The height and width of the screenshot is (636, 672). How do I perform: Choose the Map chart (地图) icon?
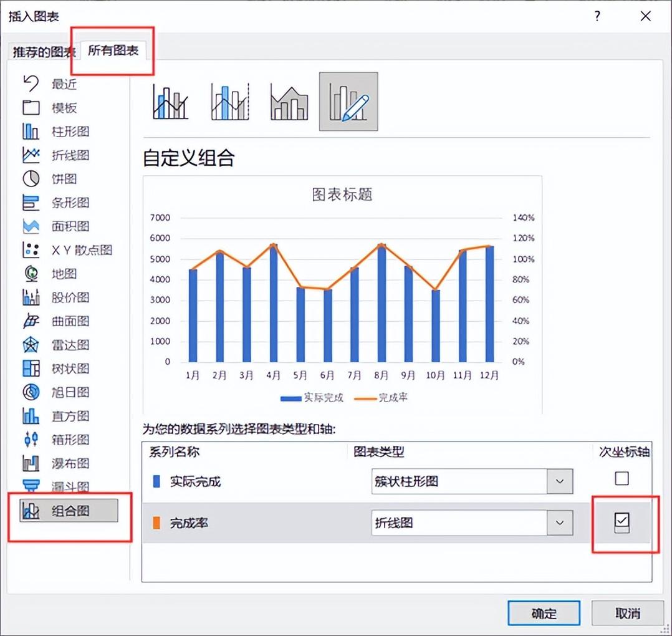point(31,274)
